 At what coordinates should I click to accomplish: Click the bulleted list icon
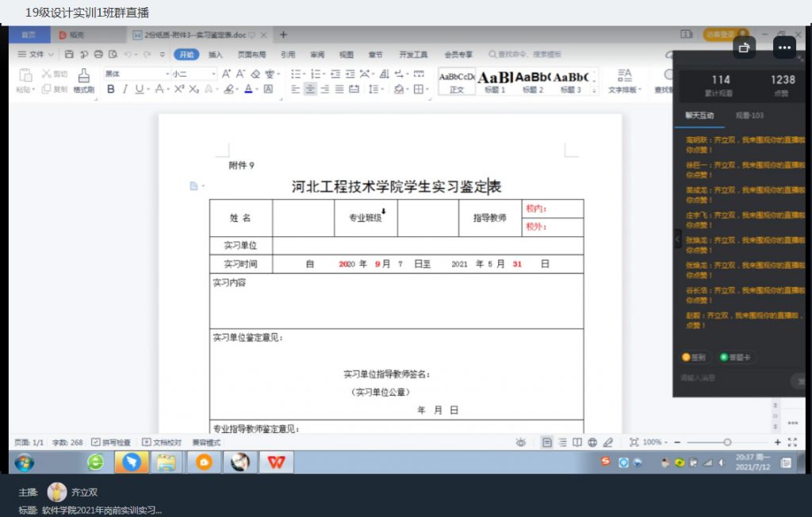(296, 74)
